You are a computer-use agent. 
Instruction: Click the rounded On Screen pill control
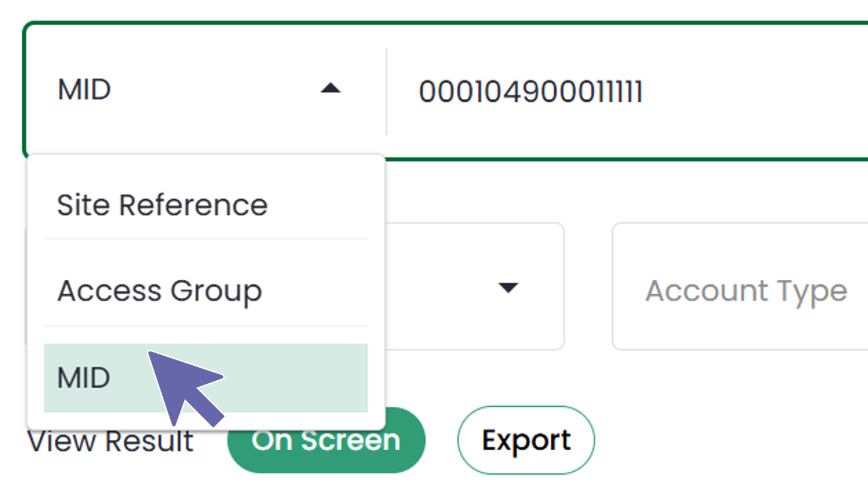click(327, 440)
